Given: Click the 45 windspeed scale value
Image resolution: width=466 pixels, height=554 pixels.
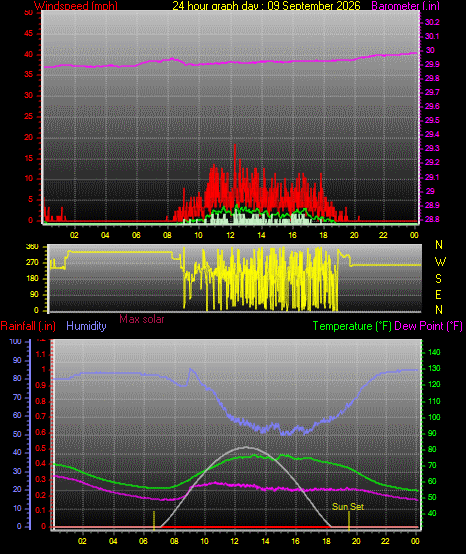Looking at the screenshot, I should (x=29, y=34).
